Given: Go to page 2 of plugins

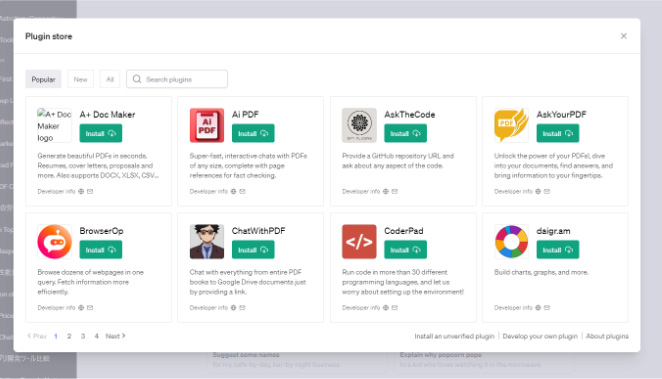Looking at the screenshot, I should [x=69, y=336].
